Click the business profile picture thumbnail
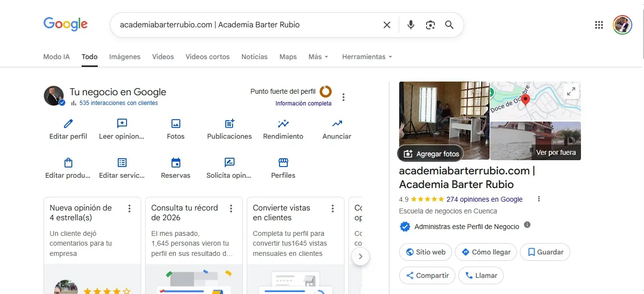 (x=54, y=96)
